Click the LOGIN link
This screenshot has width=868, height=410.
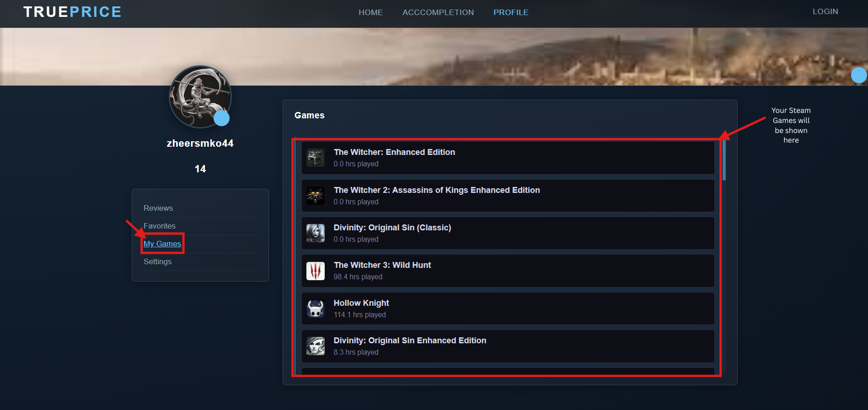tap(825, 11)
